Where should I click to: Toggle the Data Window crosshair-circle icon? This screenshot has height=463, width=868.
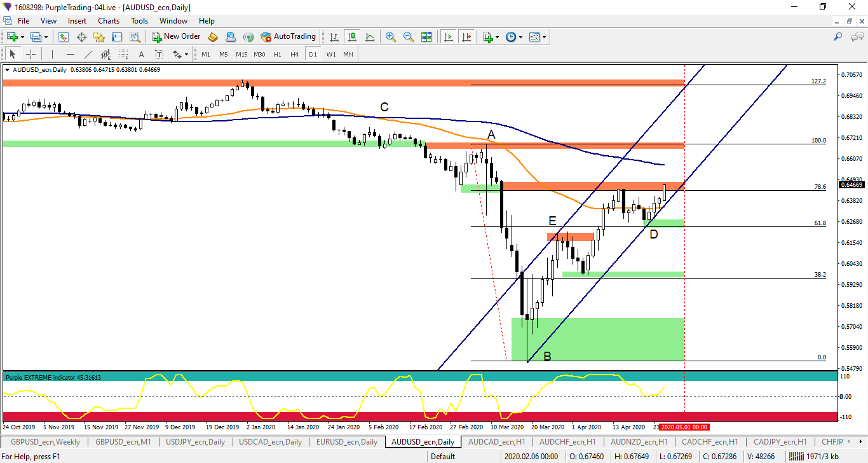[81, 37]
